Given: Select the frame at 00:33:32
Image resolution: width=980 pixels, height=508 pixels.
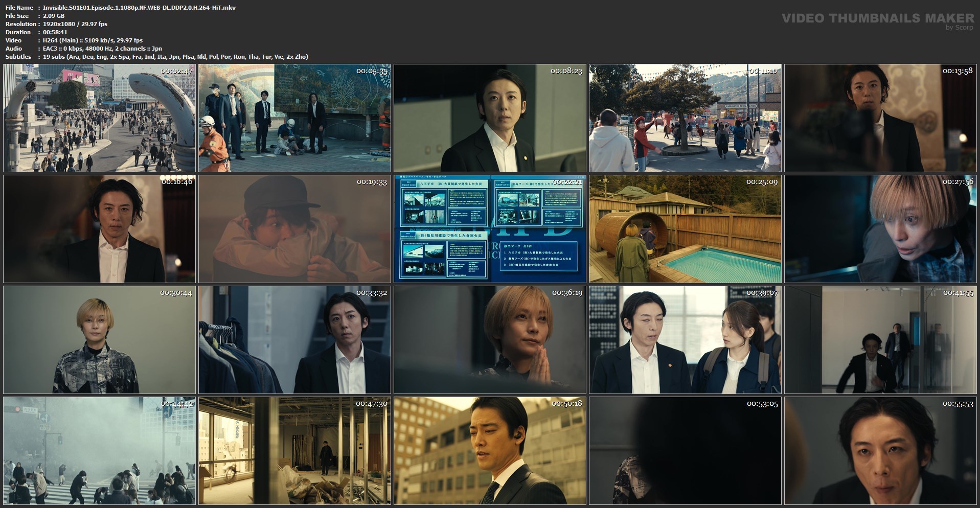Looking at the screenshot, I should (x=294, y=340).
